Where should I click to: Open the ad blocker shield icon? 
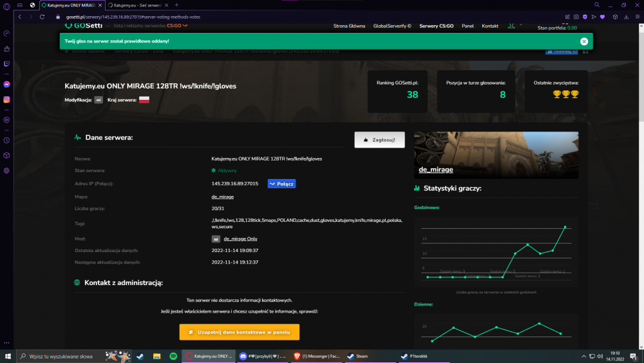(x=585, y=17)
